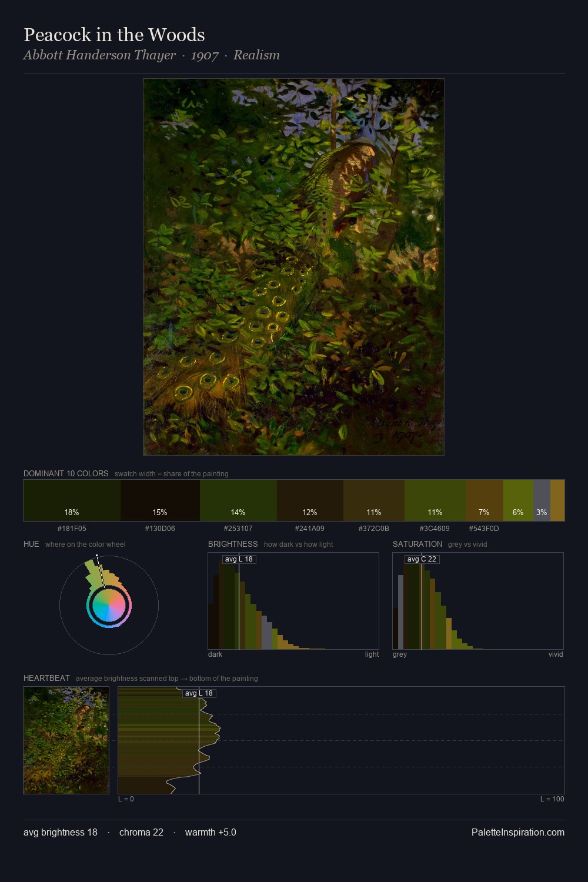
Task: Select the 6% olive green swatch
Action: coord(519,500)
